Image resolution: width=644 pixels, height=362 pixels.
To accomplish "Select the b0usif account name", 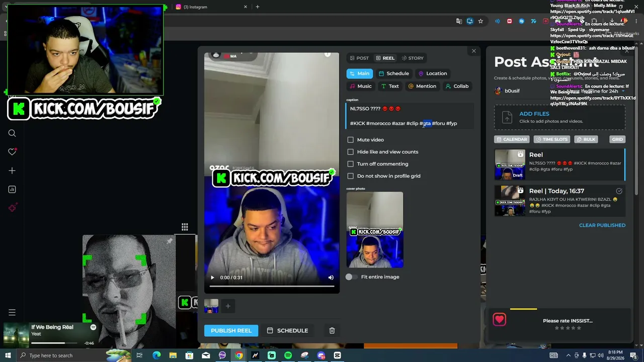I will 512,91.
